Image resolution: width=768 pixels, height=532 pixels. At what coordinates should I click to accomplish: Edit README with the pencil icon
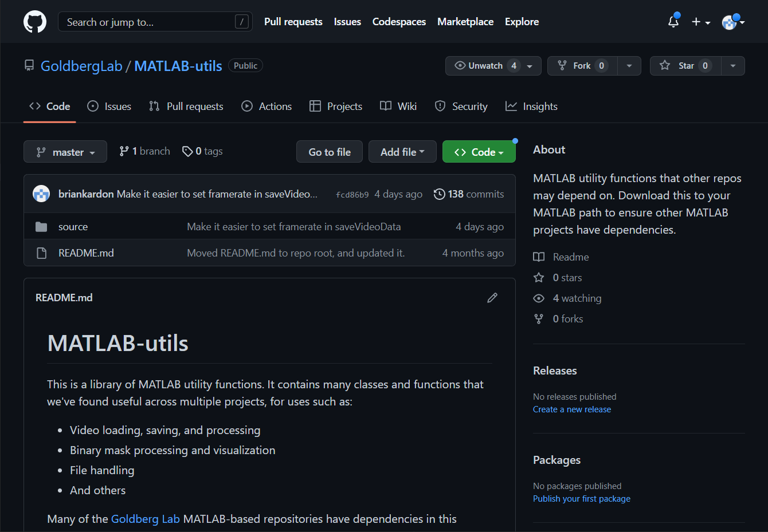[x=492, y=298]
